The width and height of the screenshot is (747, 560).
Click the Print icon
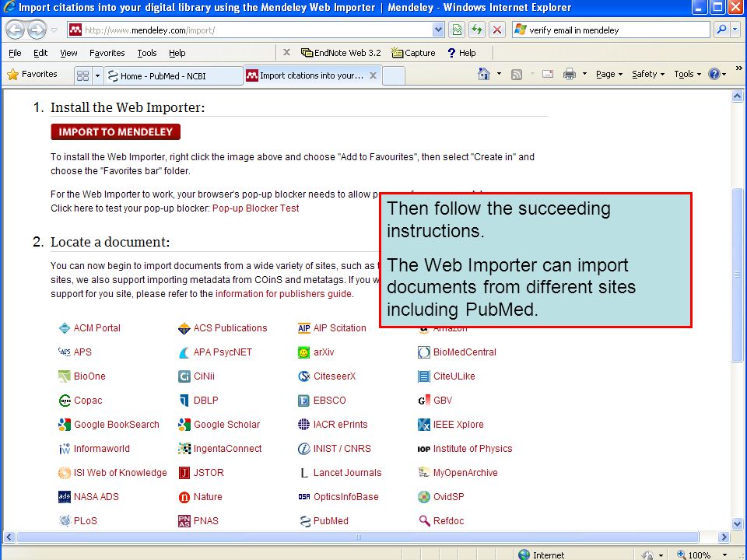pos(570,74)
